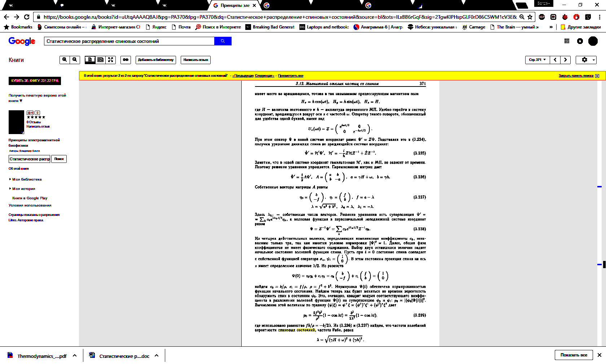Switch to single page view mode
Viewport: 606px width, 364px height.
pyautogui.click(x=90, y=60)
